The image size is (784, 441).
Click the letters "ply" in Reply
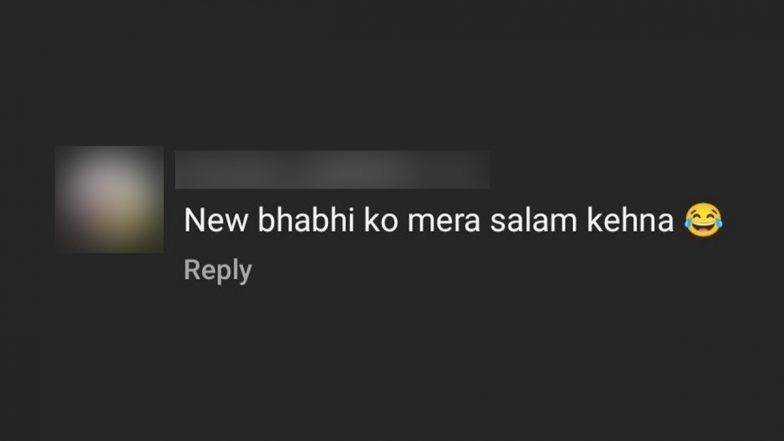tap(234, 272)
